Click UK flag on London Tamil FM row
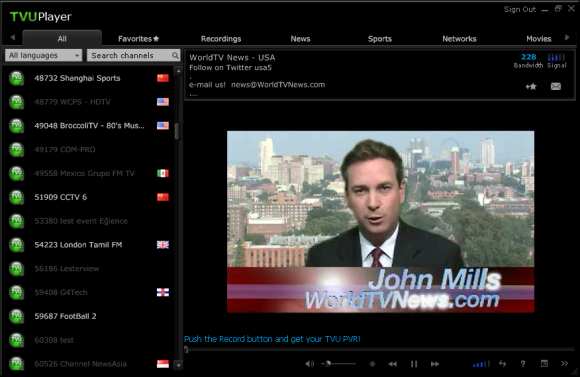580x377 pixels. (x=163, y=245)
